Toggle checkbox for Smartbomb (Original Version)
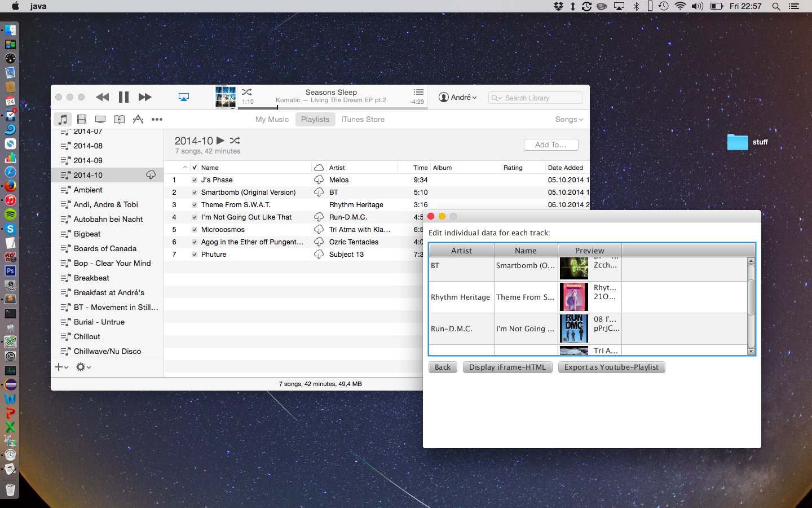The image size is (812, 508). pyautogui.click(x=195, y=192)
